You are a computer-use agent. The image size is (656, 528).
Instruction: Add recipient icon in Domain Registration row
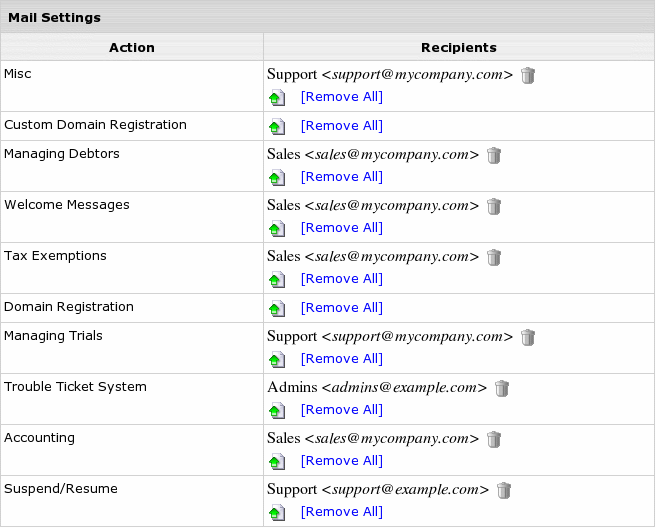coord(277,309)
